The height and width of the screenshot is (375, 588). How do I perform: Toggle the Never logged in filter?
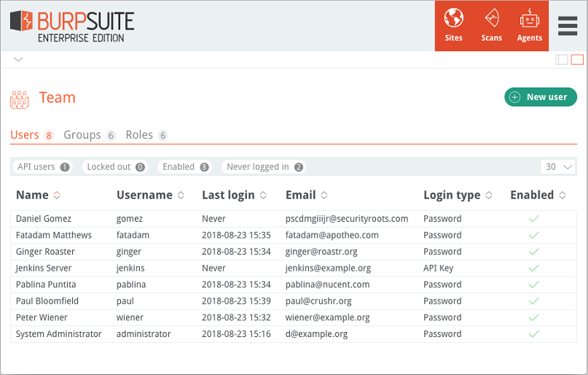coord(264,166)
